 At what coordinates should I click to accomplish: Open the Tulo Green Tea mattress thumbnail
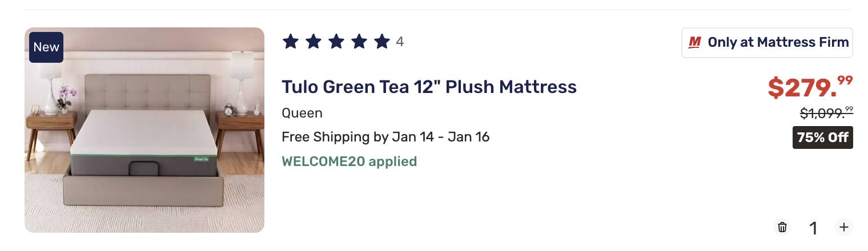click(x=144, y=130)
